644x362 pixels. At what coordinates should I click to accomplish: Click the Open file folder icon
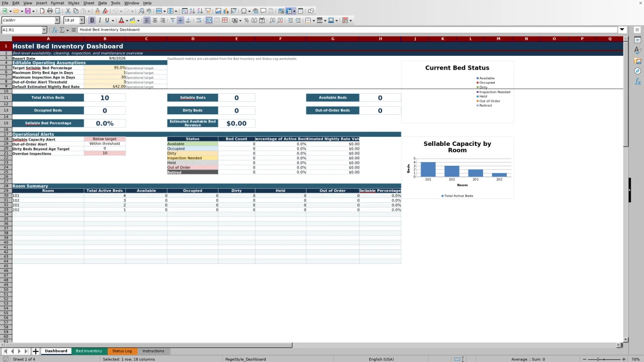point(16,11)
